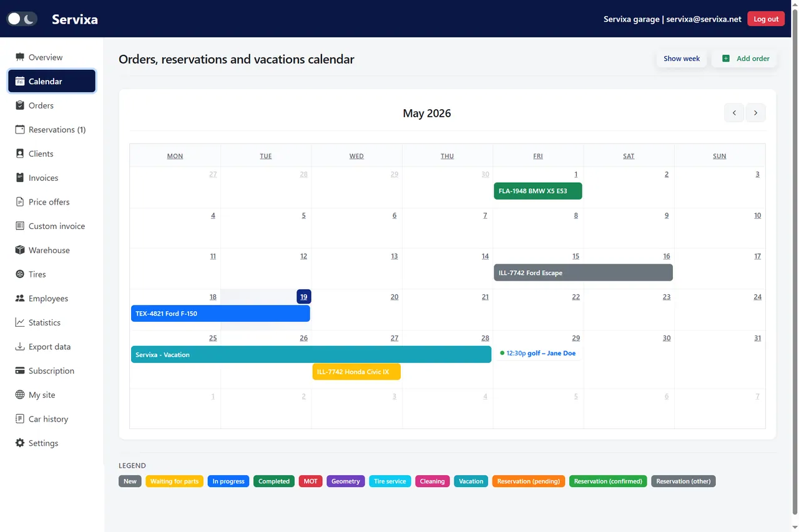
Task: Click the Vacation legend badge
Action: point(471,481)
